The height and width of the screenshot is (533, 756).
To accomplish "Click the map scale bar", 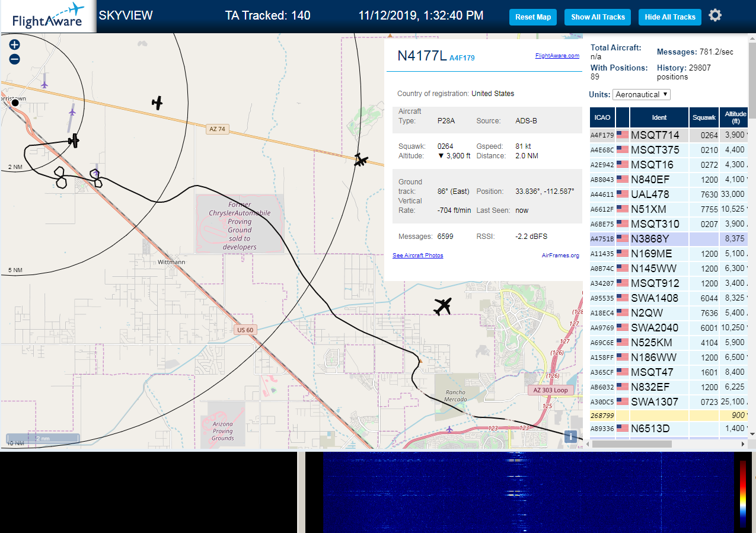I will (43, 439).
